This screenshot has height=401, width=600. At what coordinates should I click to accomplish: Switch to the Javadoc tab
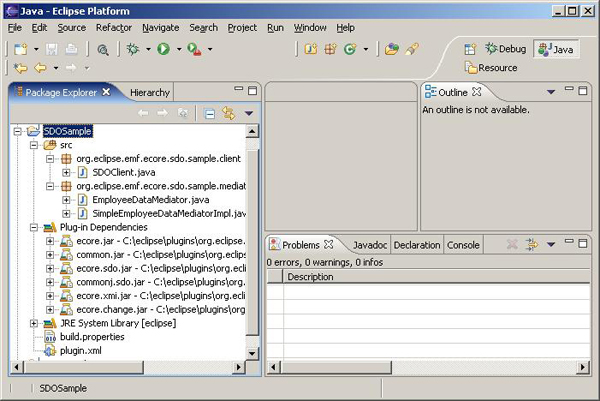point(370,245)
